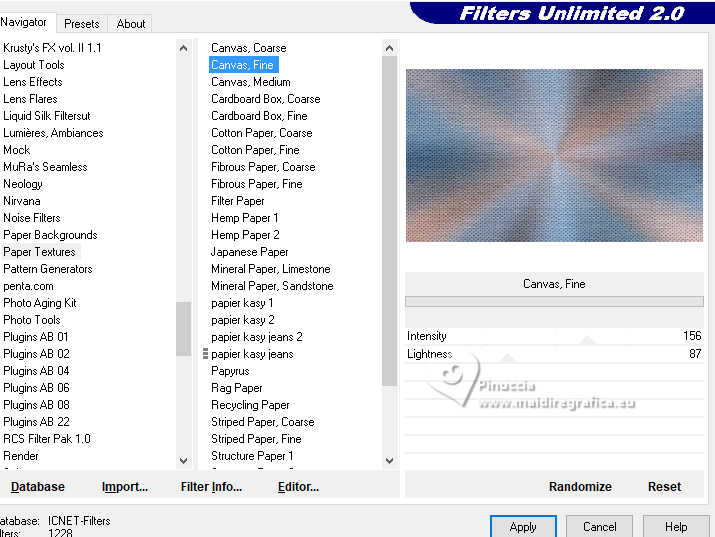
Task: Choose the Canvas, Coarse filter
Action: click(249, 48)
